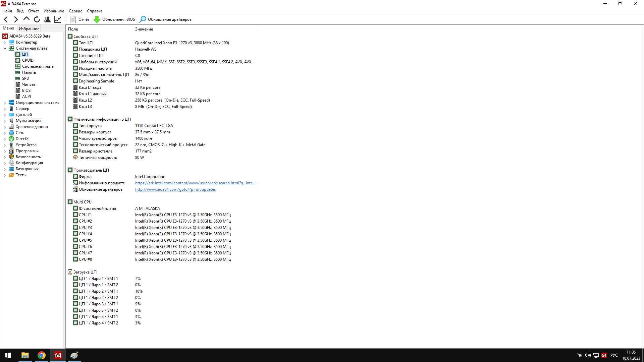Select the Псевдоним ЦП row
The width and height of the screenshot is (644, 362).
[162, 49]
